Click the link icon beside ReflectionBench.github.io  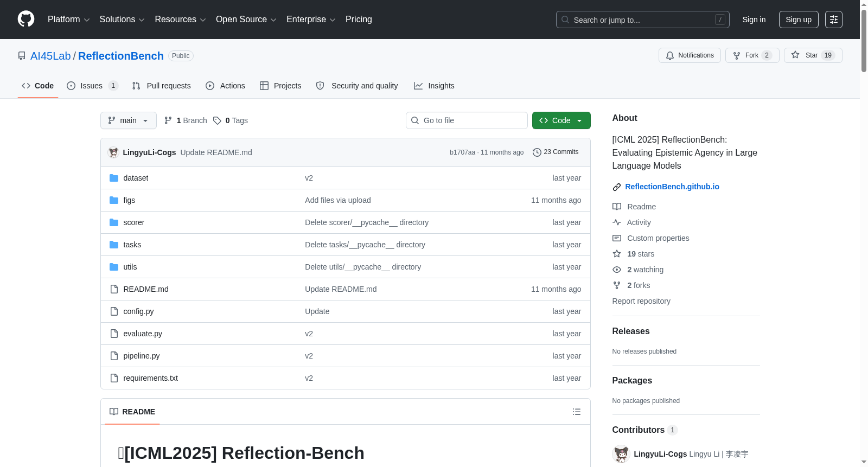click(617, 187)
